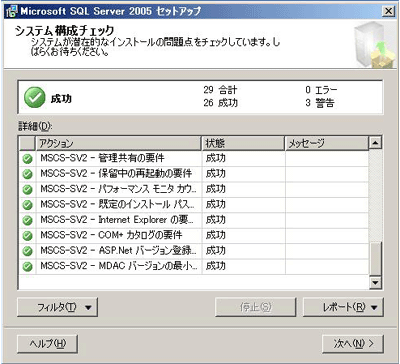400x364 pixels.
Task: Sort by the メッセージ column header
Action: pyautogui.click(x=327, y=143)
